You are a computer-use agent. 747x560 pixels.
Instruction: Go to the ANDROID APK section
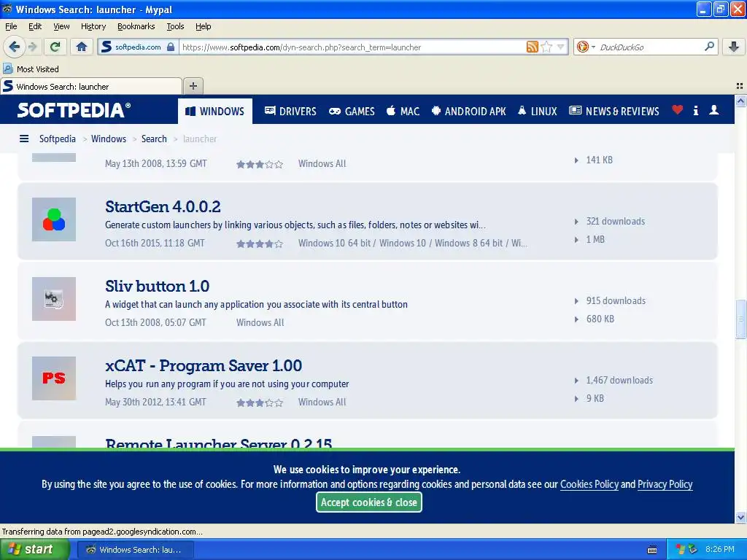coord(469,111)
